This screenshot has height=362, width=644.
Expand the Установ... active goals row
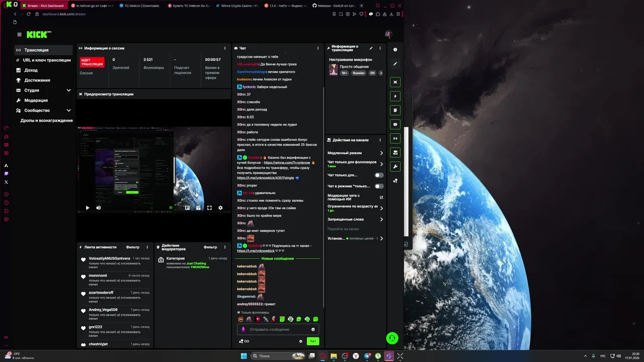[x=355, y=238]
